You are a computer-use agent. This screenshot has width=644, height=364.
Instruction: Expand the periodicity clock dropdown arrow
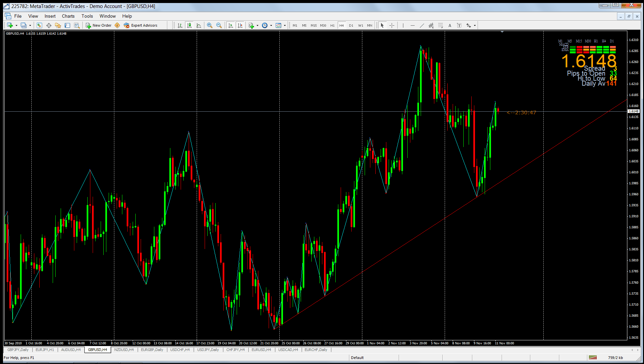coord(271,25)
